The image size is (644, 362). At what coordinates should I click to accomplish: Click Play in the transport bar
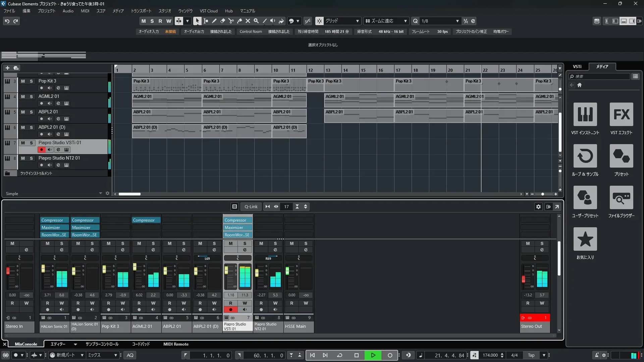click(373, 355)
